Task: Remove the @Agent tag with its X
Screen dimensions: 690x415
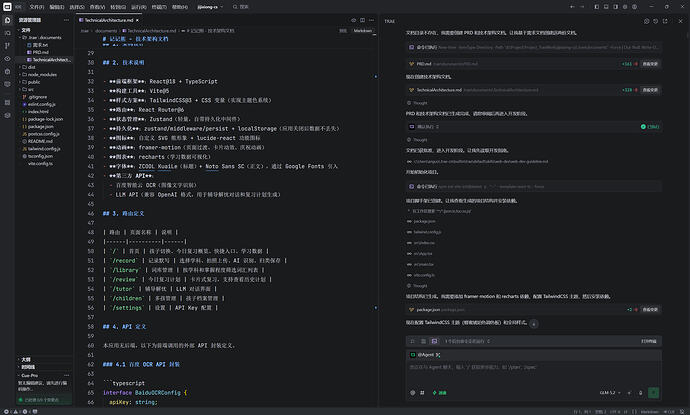Action: coord(438,355)
